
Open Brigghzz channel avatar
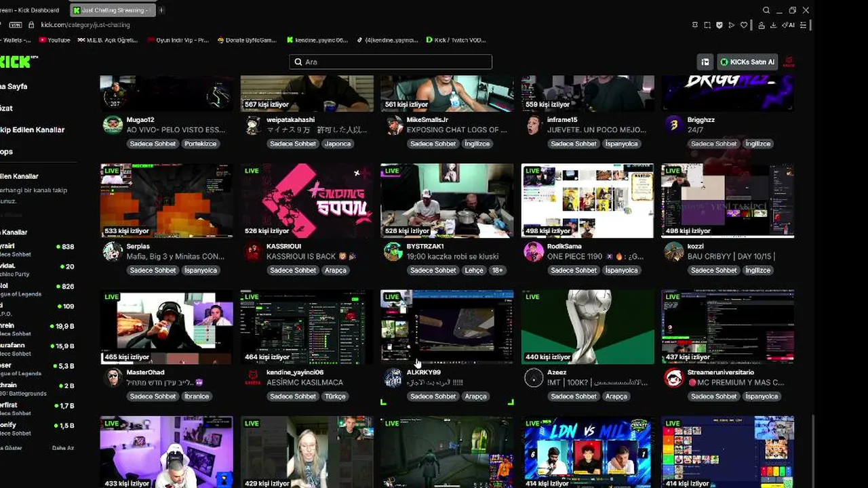[x=674, y=125]
